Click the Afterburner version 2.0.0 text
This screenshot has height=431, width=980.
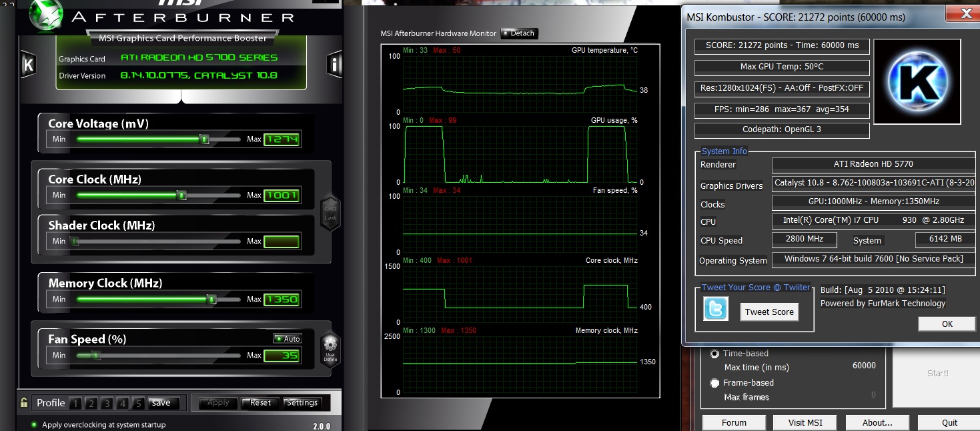coord(322,426)
